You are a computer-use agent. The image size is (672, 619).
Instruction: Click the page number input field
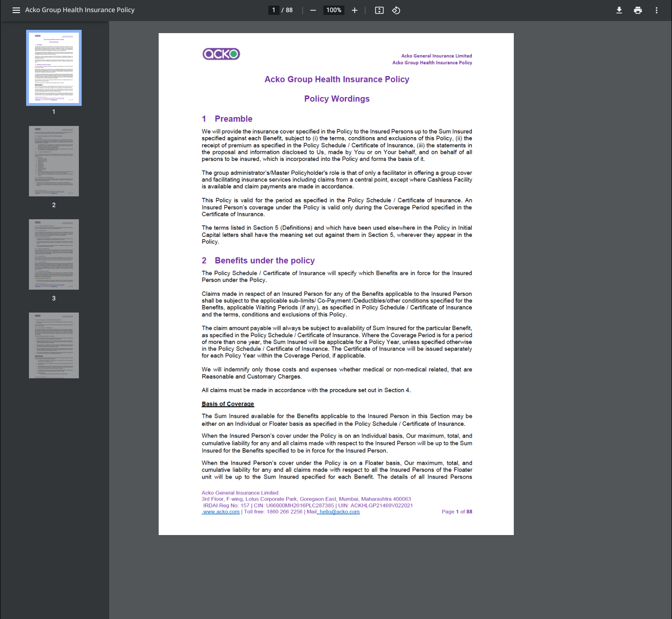[274, 10]
